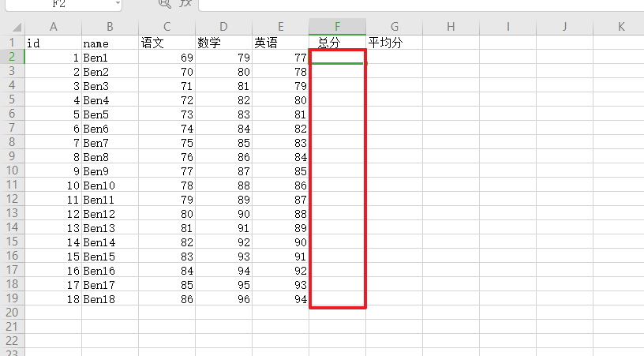The height and width of the screenshot is (356, 644).
Task: Click the cell containing Ben10
Action: pyautogui.click(x=110, y=185)
